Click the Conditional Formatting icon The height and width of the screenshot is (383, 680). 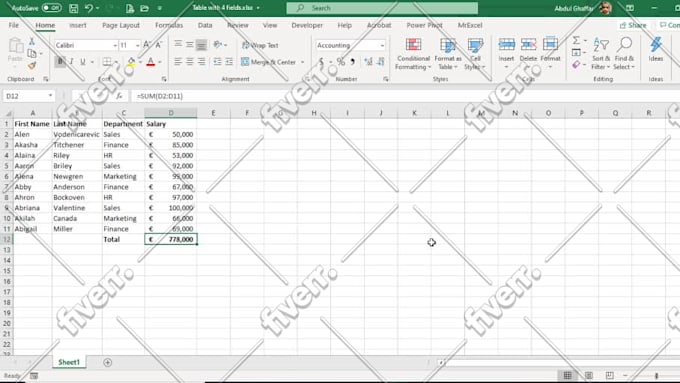[x=413, y=45]
